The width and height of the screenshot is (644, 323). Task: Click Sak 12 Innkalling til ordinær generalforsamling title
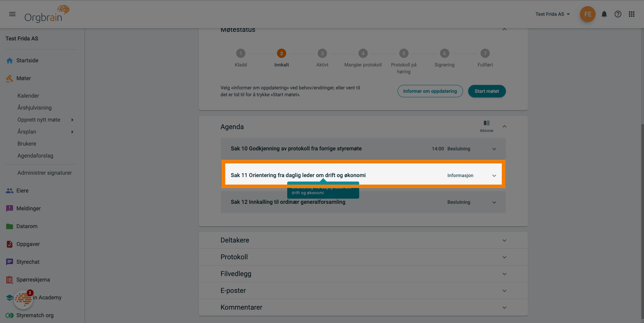click(x=288, y=202)
